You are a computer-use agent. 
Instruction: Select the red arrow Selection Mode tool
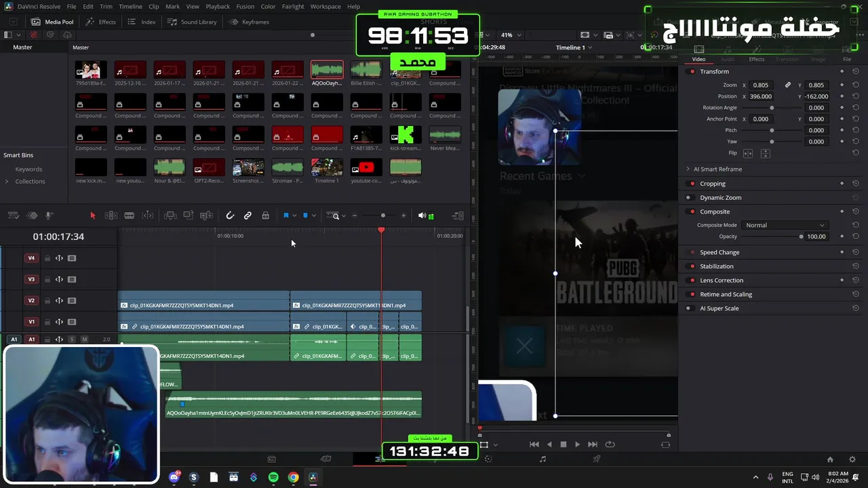[93, 216]
